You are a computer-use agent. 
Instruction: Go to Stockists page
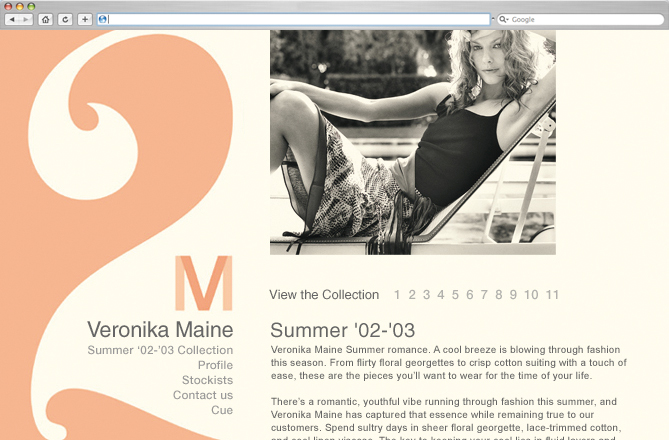click(x=208, y=380)
